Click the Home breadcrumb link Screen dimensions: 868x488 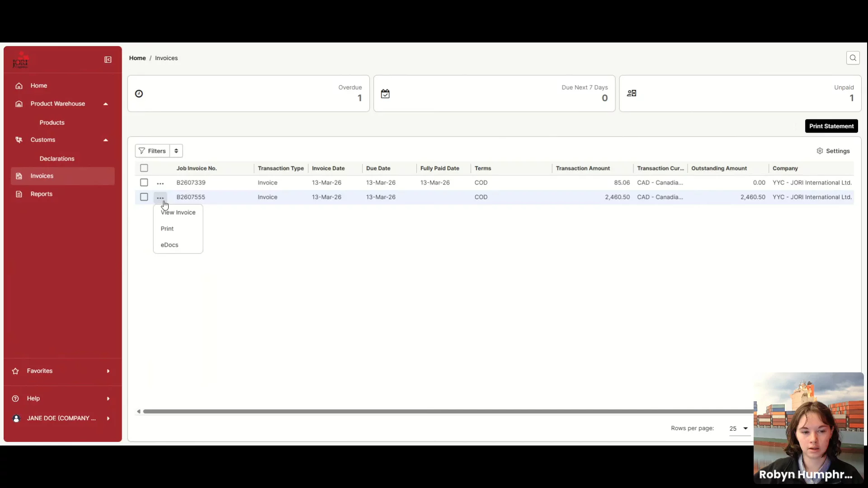[x=137, y=58]
